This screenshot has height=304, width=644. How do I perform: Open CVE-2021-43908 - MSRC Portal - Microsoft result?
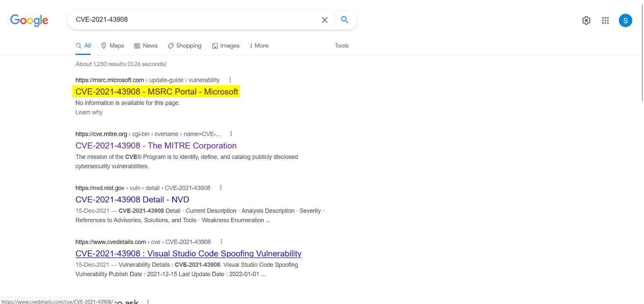coord(157,92)
